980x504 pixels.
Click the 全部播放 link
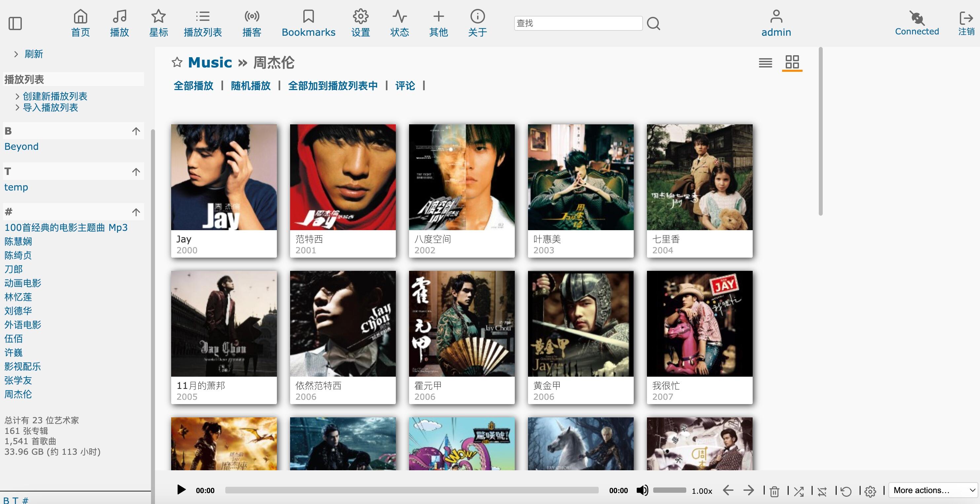[193, 86]
